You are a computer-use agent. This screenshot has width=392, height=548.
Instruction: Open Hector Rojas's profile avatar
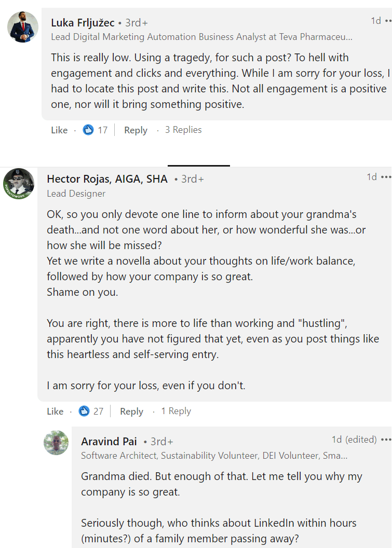pyautogui.click(x=19, y=184)
